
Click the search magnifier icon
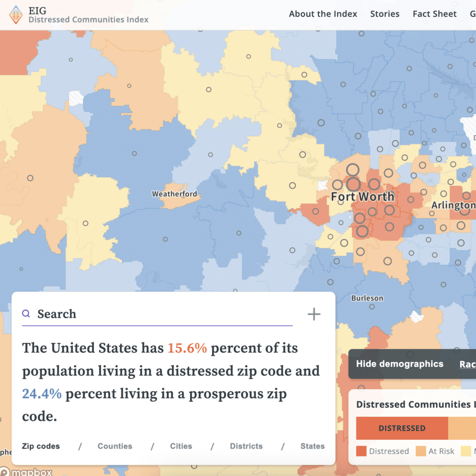[26, 313]
